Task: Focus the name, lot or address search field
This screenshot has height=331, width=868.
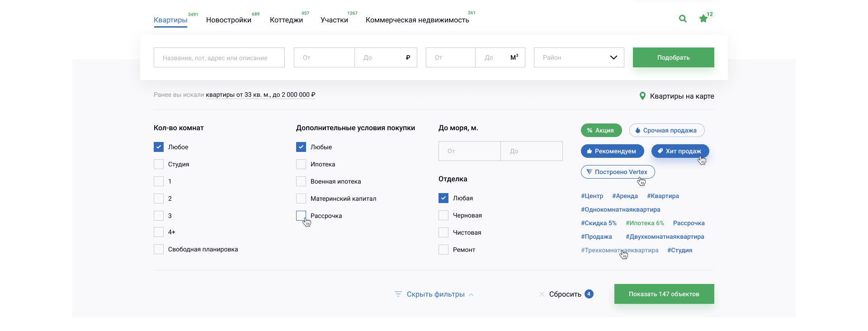Action: (219, 57)
